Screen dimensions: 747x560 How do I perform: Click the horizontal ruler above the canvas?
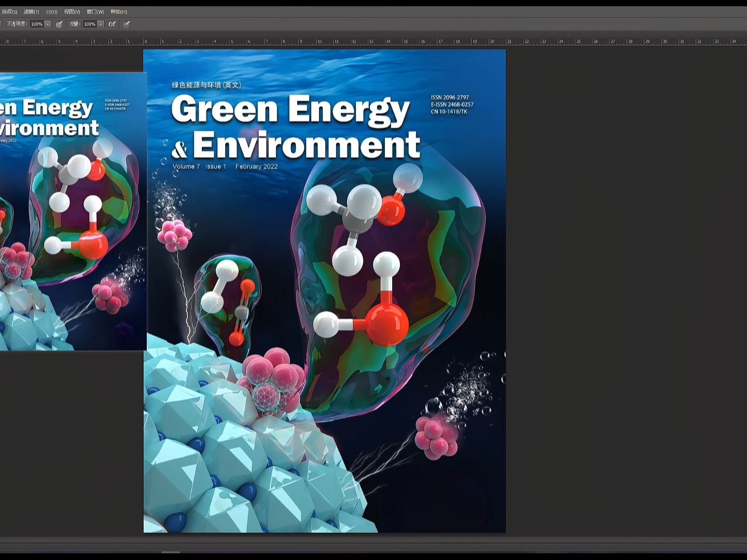(374, 41)
